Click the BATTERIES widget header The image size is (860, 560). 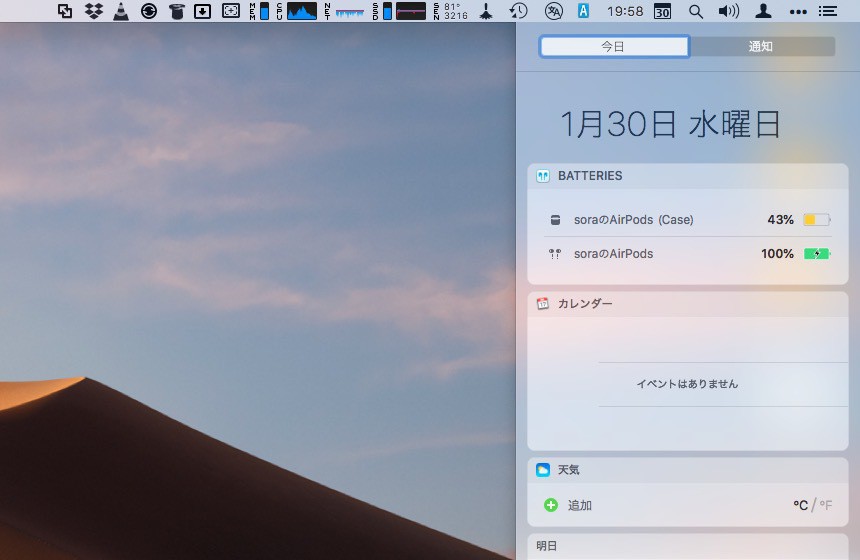pyautogui.click(x=688, y=176)
